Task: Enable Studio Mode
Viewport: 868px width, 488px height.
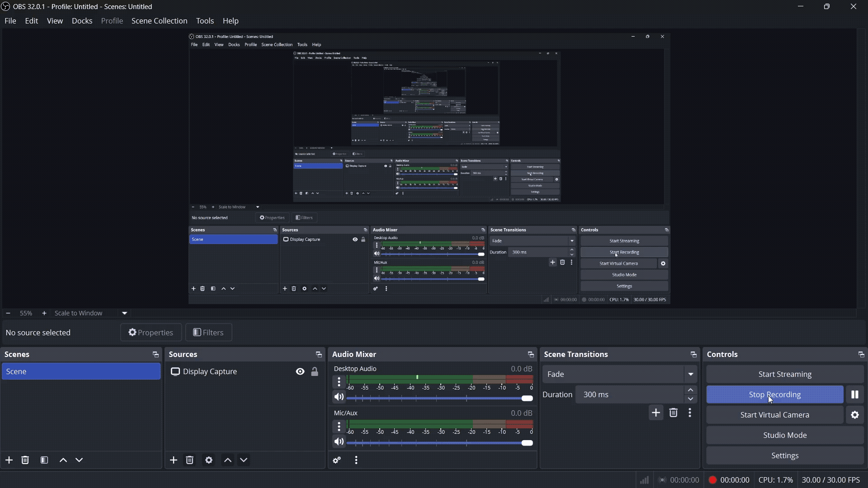Action: (x=785, y=436)
